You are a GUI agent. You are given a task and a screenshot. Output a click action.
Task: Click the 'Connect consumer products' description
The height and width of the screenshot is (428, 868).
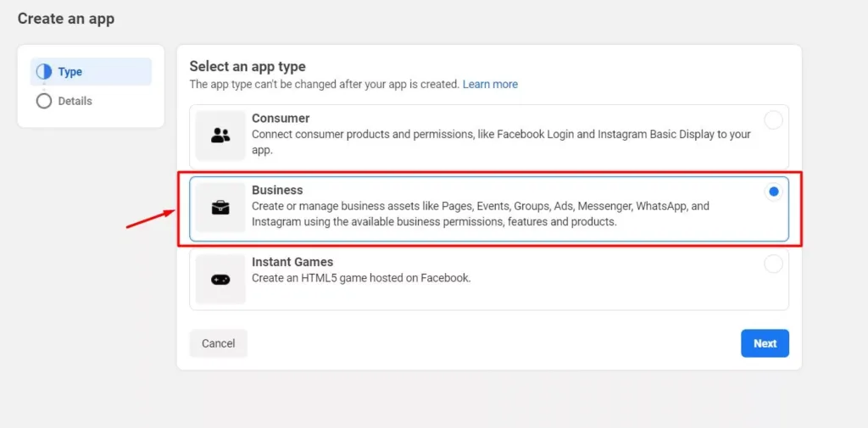click(501, 142)
